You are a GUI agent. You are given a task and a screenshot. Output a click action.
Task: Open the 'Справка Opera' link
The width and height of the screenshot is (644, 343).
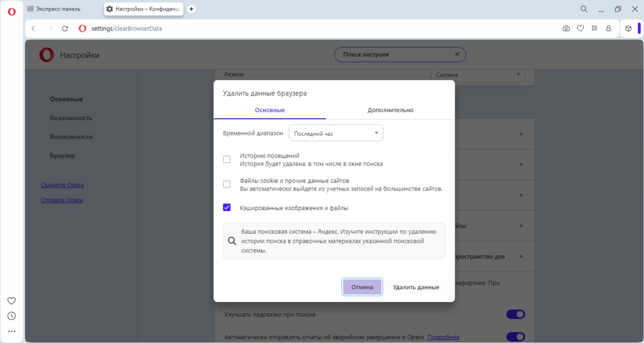point(62,200)
